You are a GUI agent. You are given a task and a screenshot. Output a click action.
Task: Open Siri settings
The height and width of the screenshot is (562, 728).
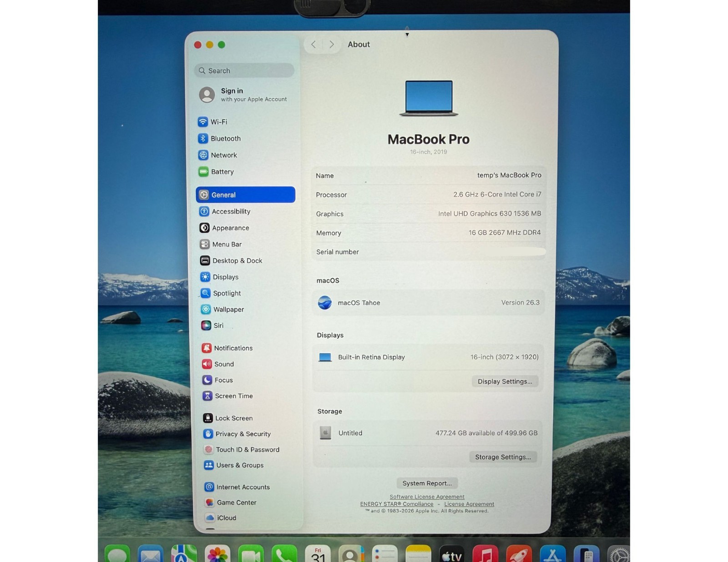click(x=213, y=326)
